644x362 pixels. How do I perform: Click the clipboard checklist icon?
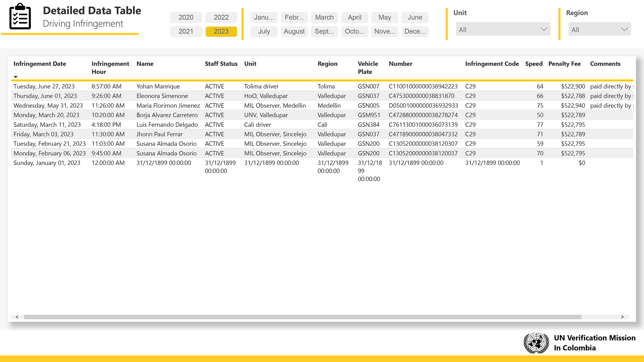click(x=20, y=17)
